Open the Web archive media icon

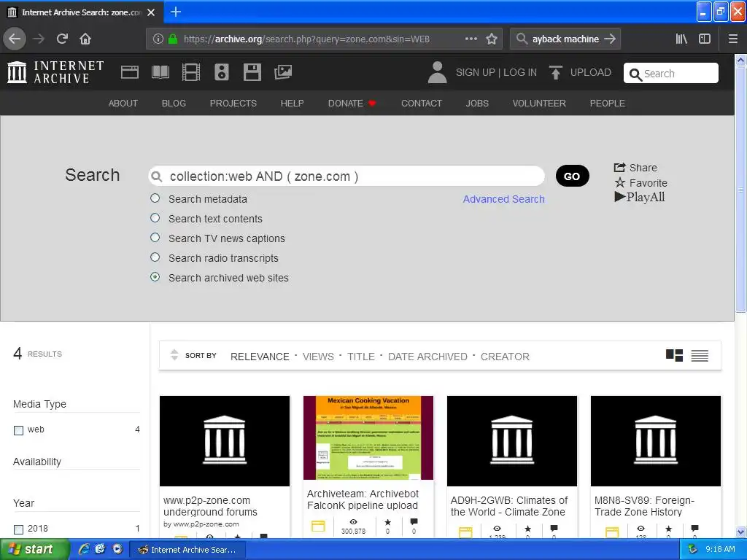click(x=130, y=72)
